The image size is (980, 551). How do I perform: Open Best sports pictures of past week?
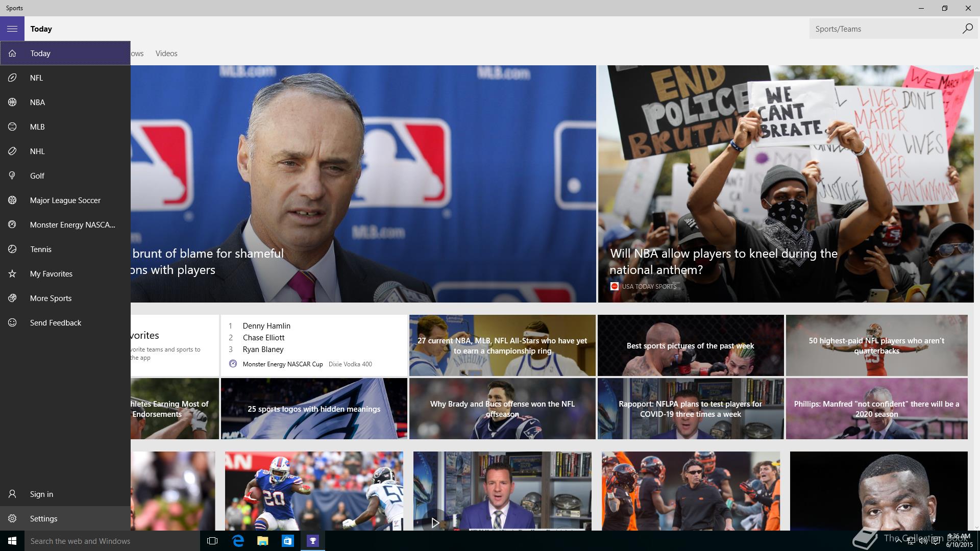pyautogui.click(x=691, y=345)
